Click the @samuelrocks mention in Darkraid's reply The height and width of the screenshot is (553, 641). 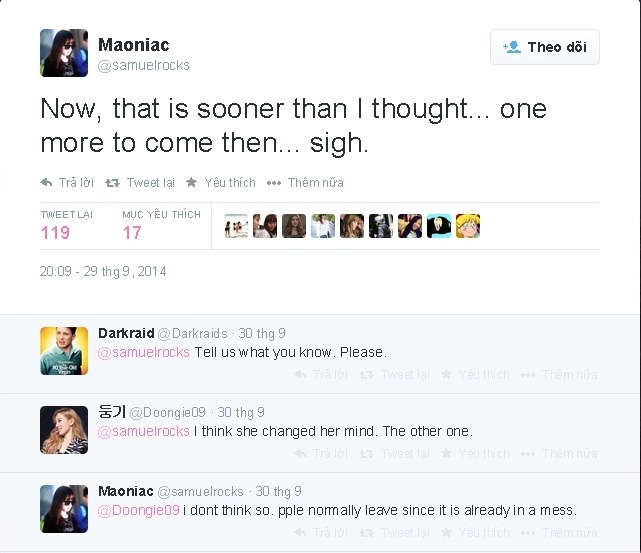point(143,352)
